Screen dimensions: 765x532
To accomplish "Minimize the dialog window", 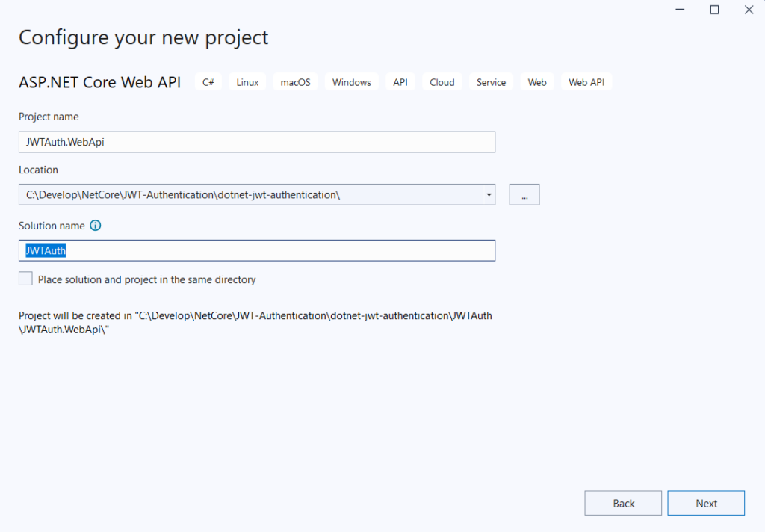I will tap(680, 10).
